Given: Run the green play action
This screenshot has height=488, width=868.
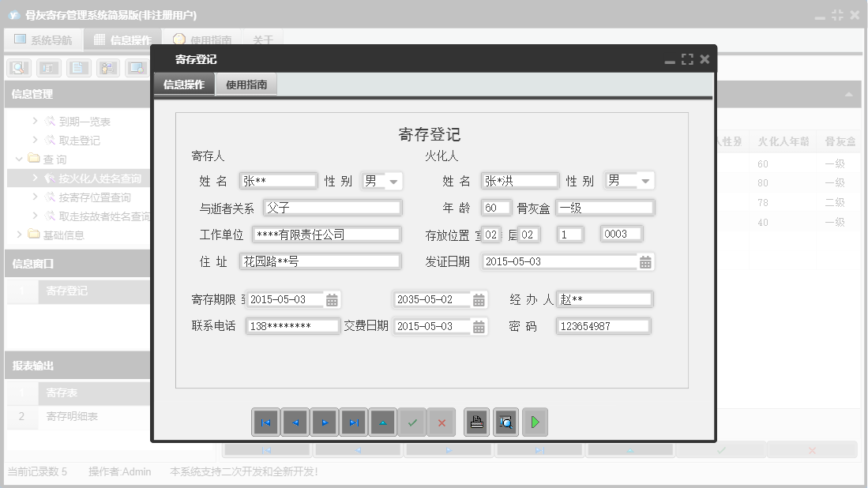Looking at the screenshot, I should point(535,422).
